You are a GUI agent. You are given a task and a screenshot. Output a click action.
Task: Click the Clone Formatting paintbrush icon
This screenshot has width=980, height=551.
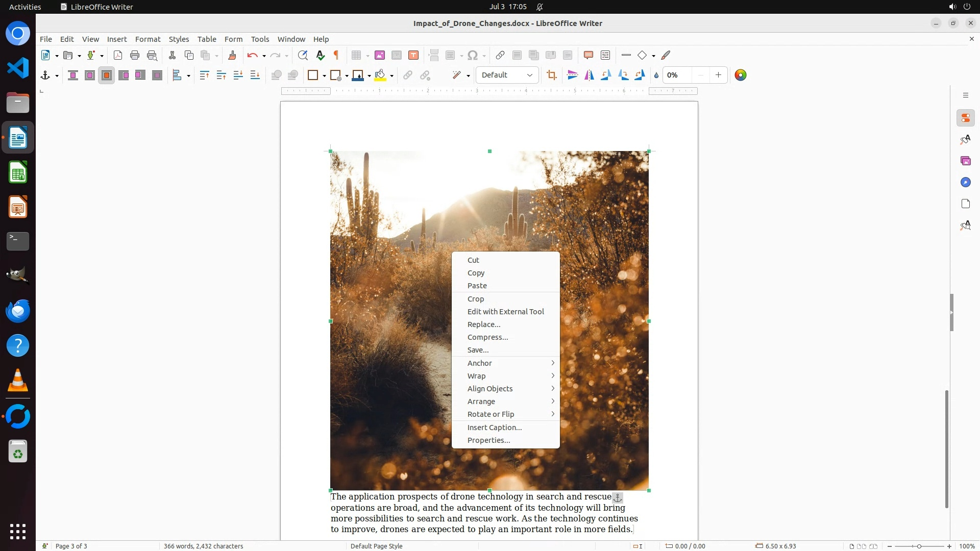pyautogui.click(x=232, y=55)
